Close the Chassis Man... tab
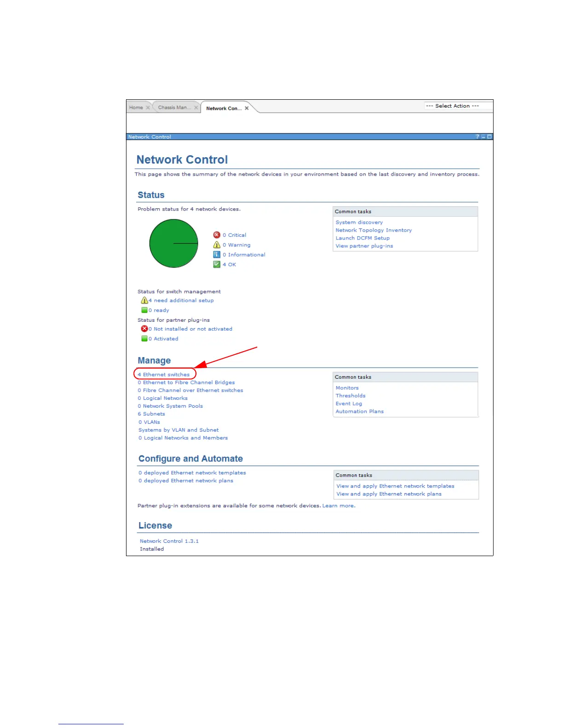 click(196, 108)
